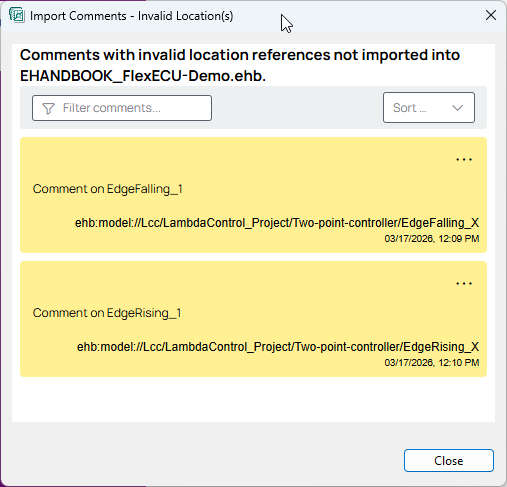Click the EdgeRising_X model location path
507x487 pixels.
(x=278, y=347)
